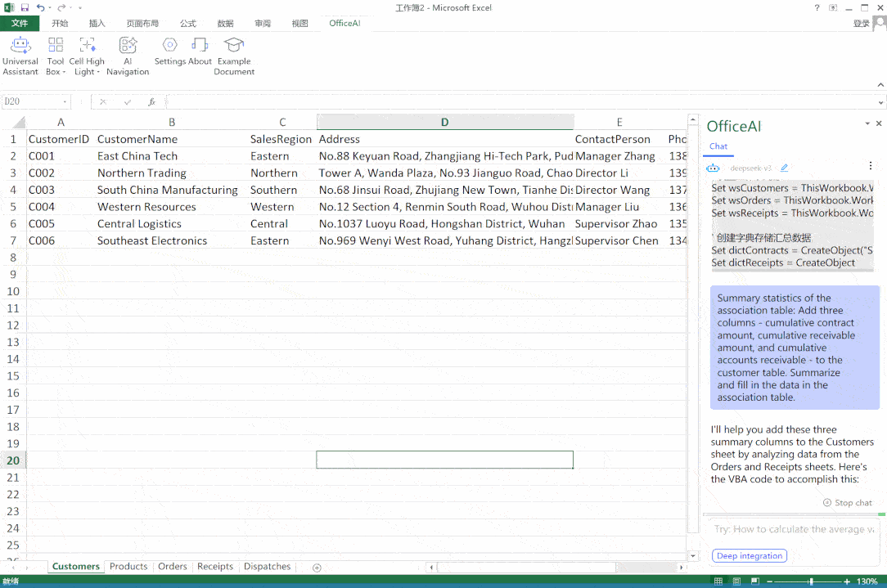Open the Universal Assistant
This screenshot has width=887, height=588.
coord(20,55)
